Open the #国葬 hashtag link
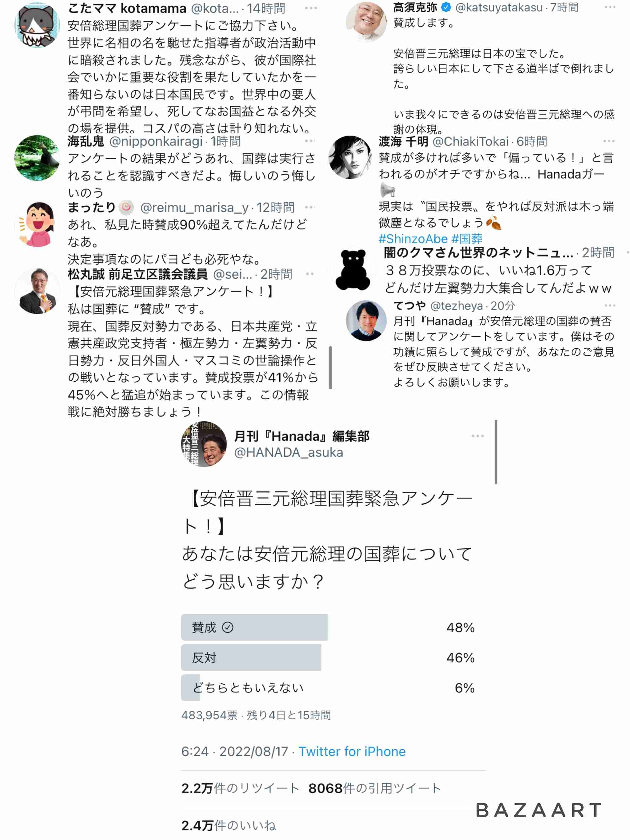630x840 pixels. (467, 239)
